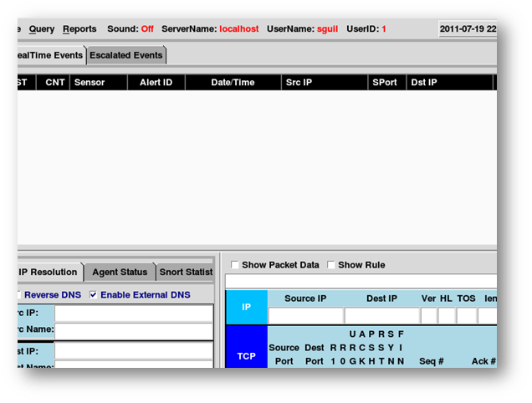
Task: Enable the Reverse DNS checkbox
Action: 19,294
